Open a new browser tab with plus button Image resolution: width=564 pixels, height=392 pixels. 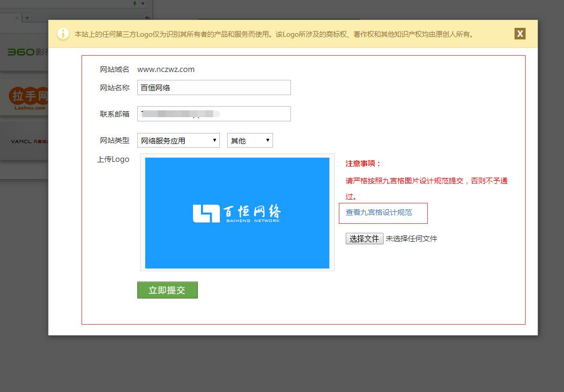tap(27, 18)
